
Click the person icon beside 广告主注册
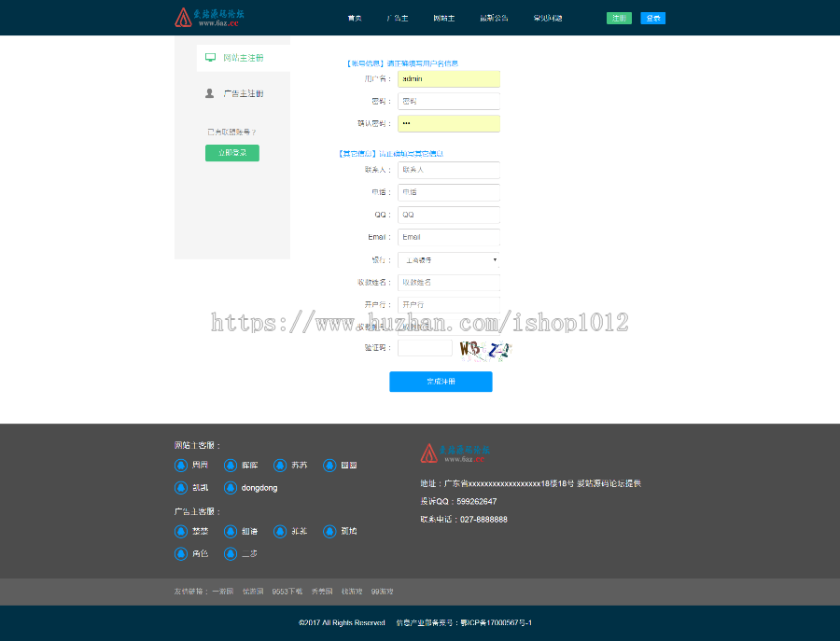point(210,93)
